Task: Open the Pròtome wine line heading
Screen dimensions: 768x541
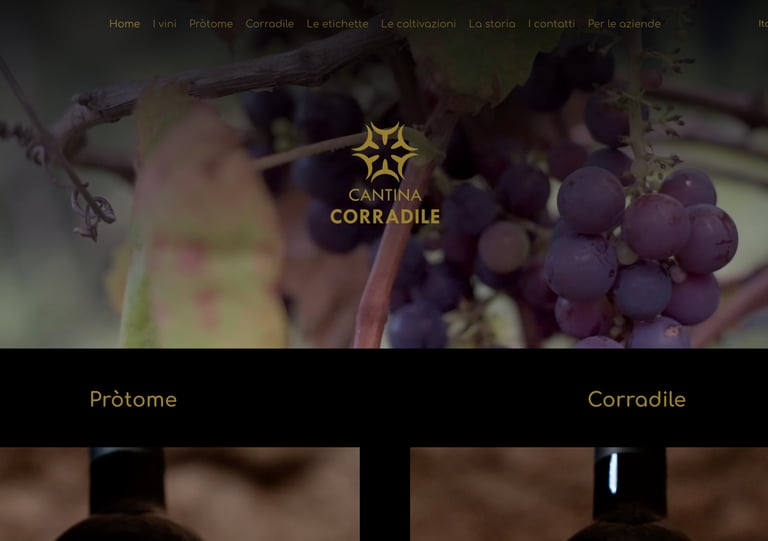Action: (133, 400)
